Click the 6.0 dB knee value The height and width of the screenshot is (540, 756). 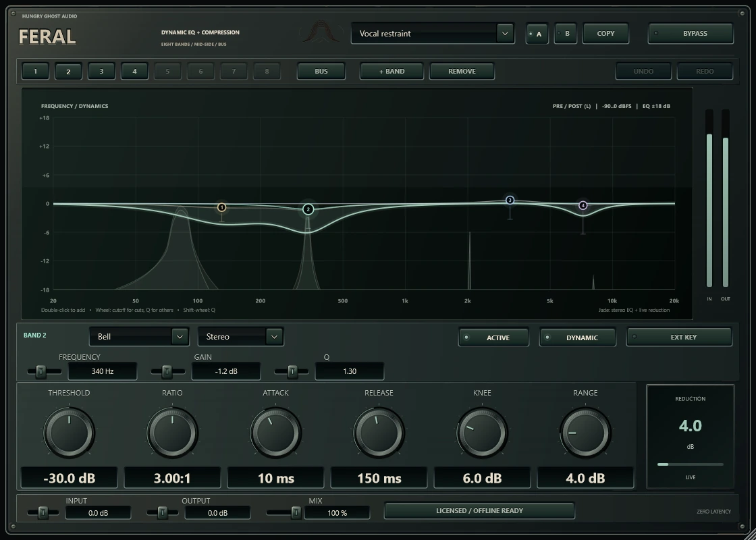point(482,478)
